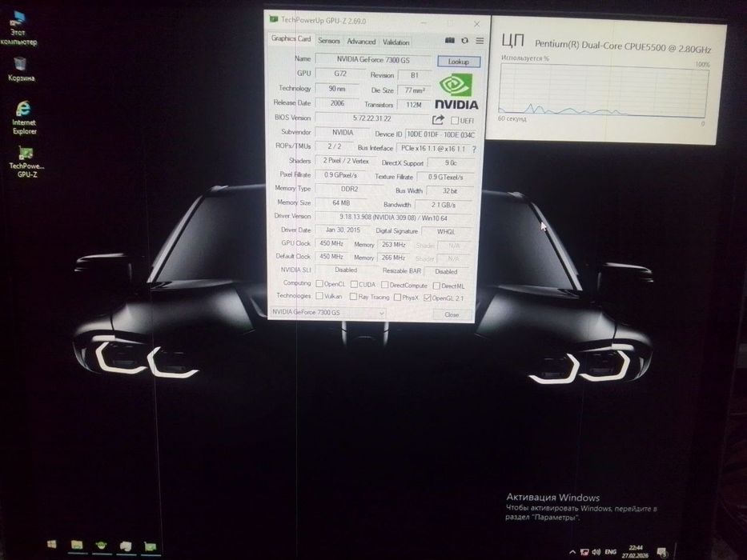Switch to the Validation tab
Image resolution: width=747 pixels, height=560 pixels.
396,42
